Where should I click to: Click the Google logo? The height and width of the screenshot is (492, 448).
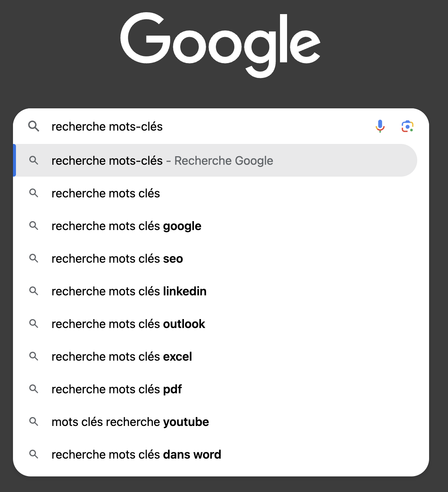pyautogui.click(x=221, y=45)
